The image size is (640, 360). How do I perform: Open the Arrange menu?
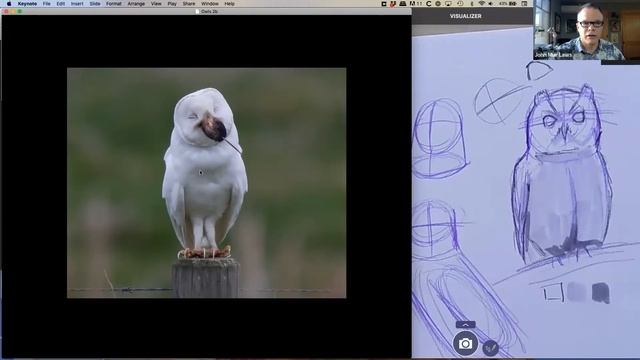pyautogui.click(x=136, y=4)
